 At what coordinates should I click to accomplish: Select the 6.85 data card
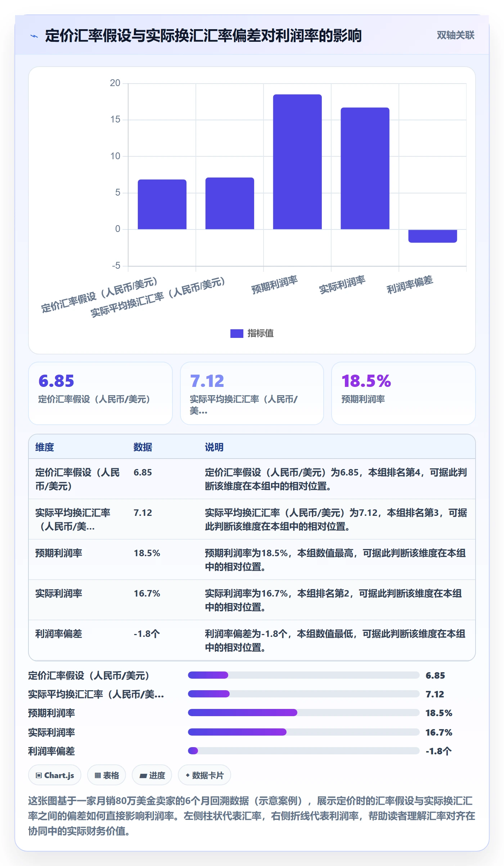100,393
